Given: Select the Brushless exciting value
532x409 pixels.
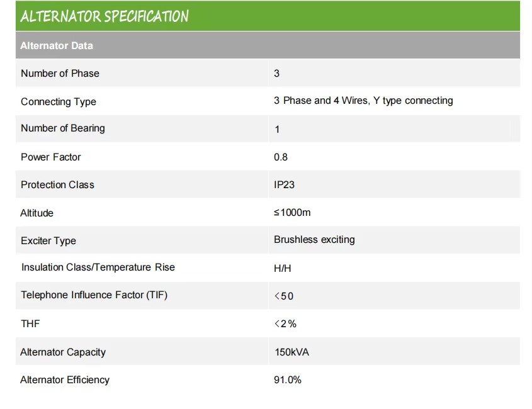Looking at the screenshot, I should [x=314, y=240].
